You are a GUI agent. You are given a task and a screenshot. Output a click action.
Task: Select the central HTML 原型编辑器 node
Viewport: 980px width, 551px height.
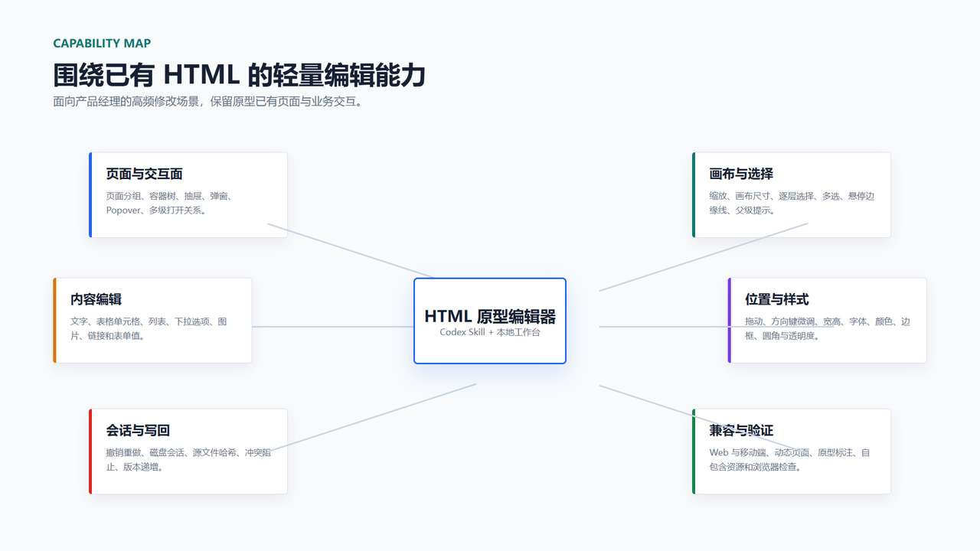point(490,321)
